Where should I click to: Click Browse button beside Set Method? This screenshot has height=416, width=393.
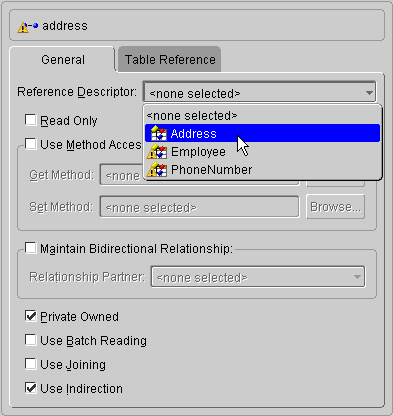[335, 207]
